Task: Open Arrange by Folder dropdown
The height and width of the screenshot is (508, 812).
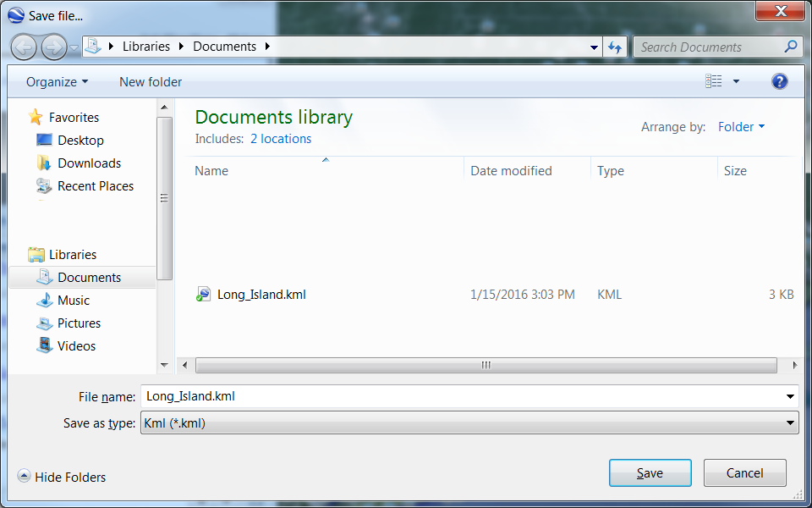Action: pos(741,127)
